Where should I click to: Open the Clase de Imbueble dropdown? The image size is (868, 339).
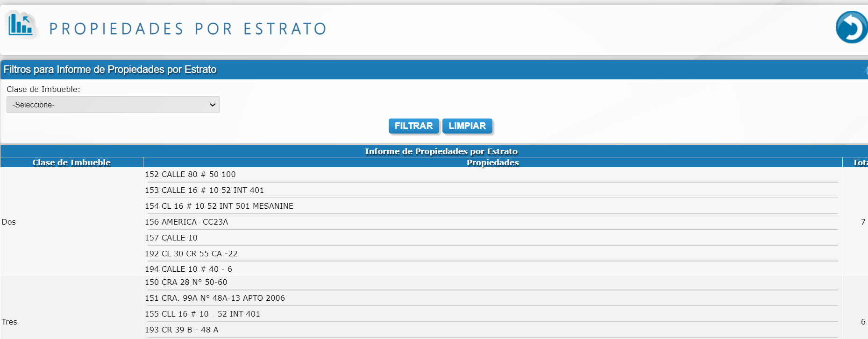113,105
